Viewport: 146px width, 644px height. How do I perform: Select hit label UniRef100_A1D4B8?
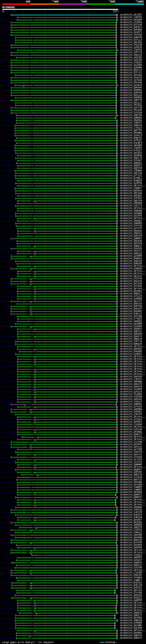(x=131, y=213)
